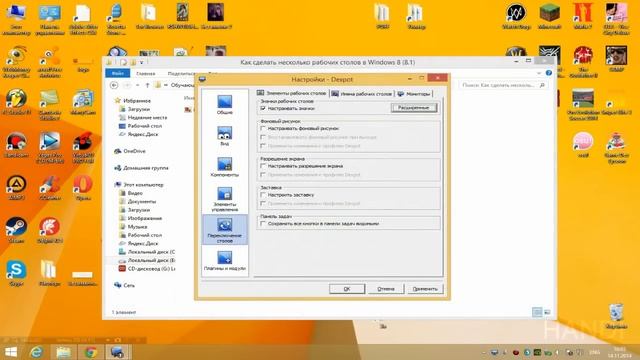Confirm settings with OK button
Screen dimensions: 640x360
click(x=347, y=289)
